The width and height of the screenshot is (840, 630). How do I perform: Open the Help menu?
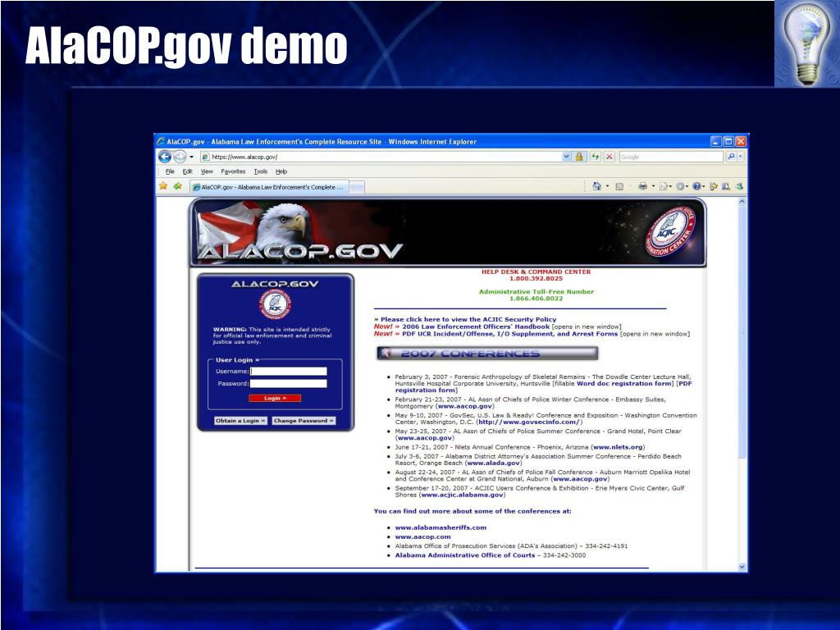281,171
